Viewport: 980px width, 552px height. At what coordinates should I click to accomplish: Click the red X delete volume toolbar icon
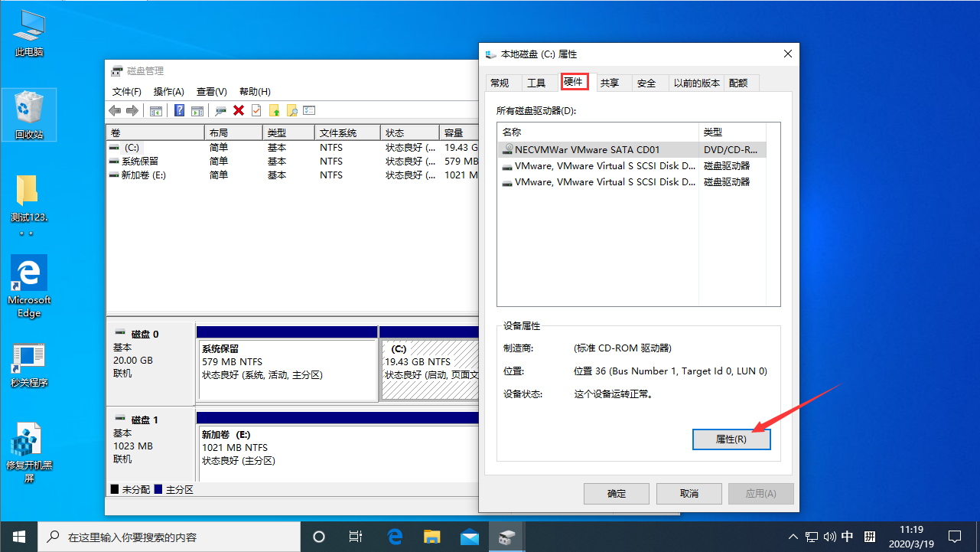(x=238, y=110)
